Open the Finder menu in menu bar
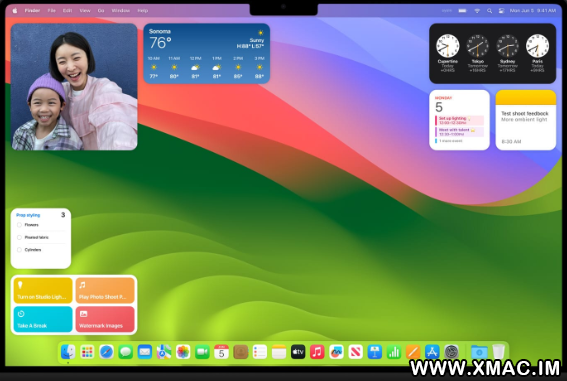The height and width of the screenshot is (381, 567). (32, 11)
